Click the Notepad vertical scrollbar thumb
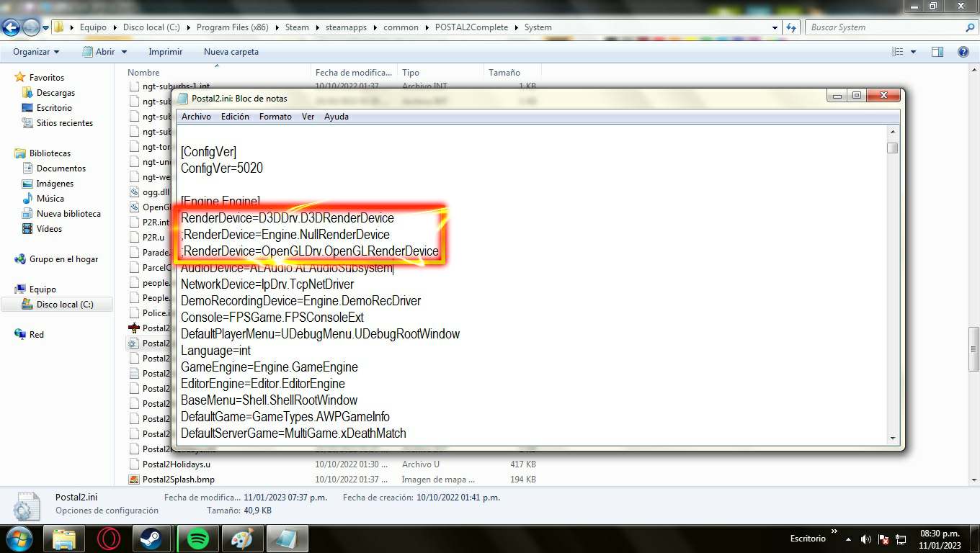The image size is (980, 553). tap(893, 148)
